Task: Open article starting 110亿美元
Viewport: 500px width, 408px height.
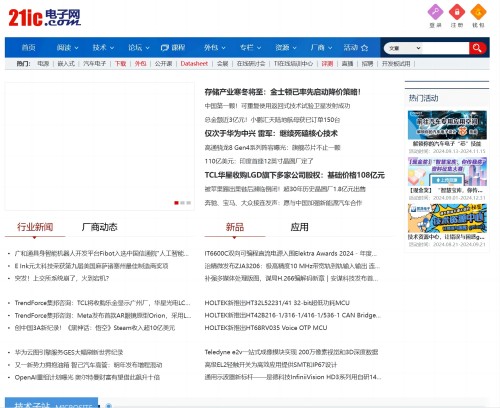Action: pos(259,161)
